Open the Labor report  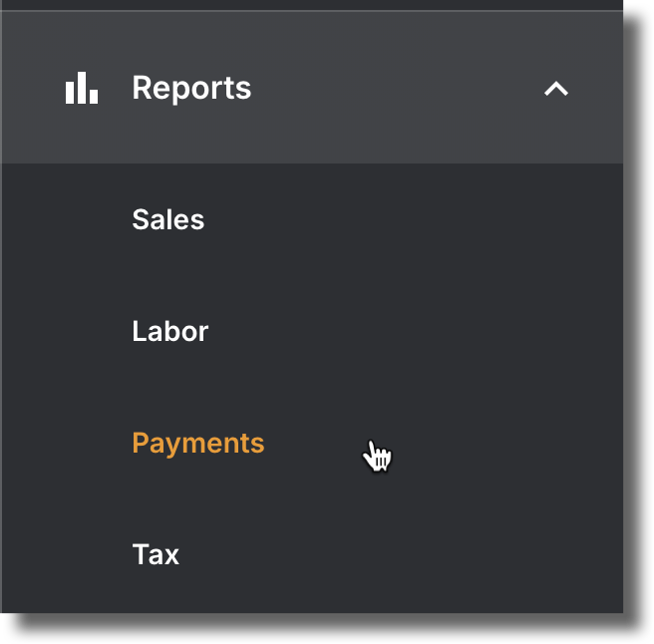click(x=170, y=331)
